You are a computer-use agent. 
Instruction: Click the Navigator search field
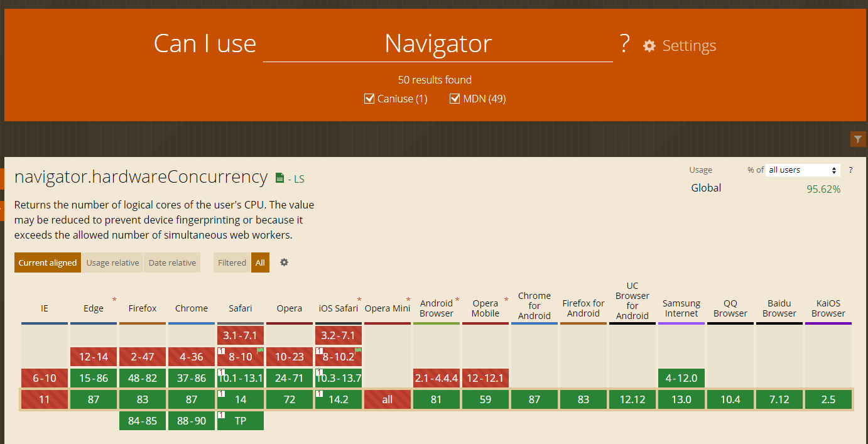tap(438, 43)
